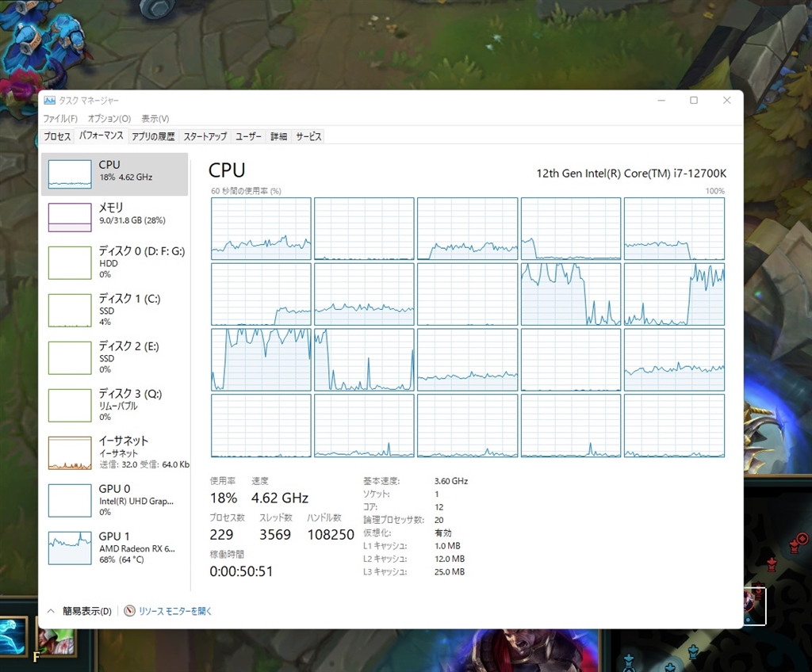Viewport: 812px width, 672px height.
Task: Switch to the プロセス tab
Action: click(57, 136)
